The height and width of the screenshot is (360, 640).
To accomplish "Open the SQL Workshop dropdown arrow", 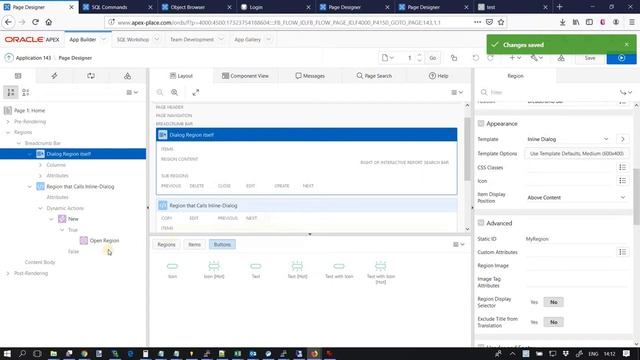I will (156, 40).
